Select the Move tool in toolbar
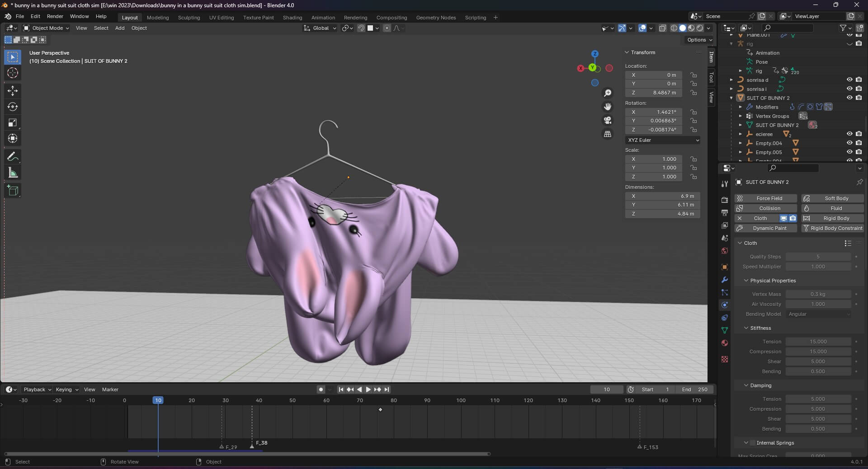The height and width of the screenshot is (469, 868). point(13,91)
